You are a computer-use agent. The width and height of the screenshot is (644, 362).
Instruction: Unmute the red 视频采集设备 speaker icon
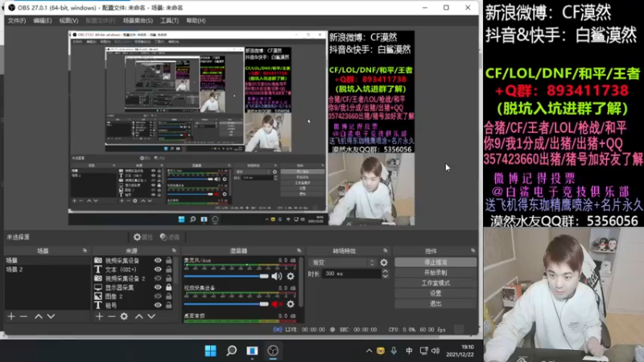coord(277,304)
